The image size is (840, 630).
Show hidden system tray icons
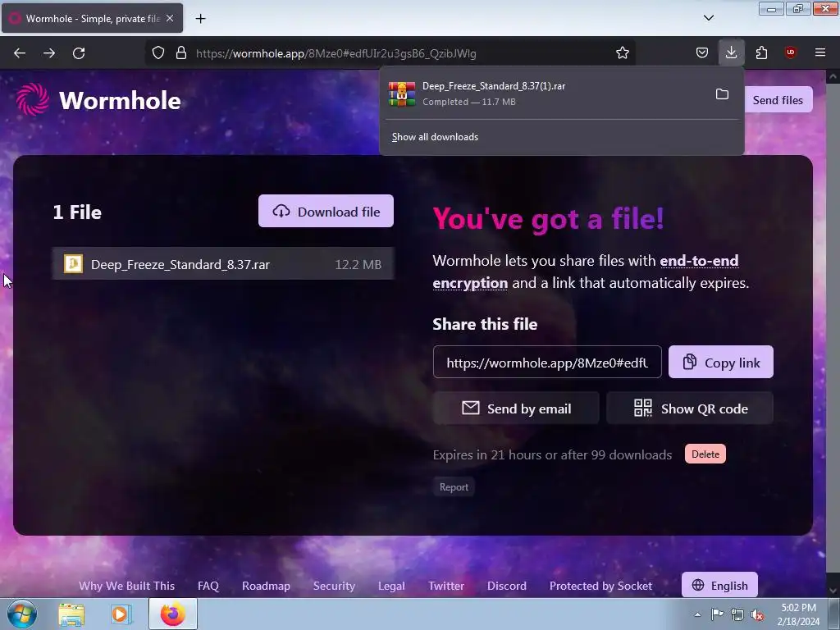(x=697, y=614)
